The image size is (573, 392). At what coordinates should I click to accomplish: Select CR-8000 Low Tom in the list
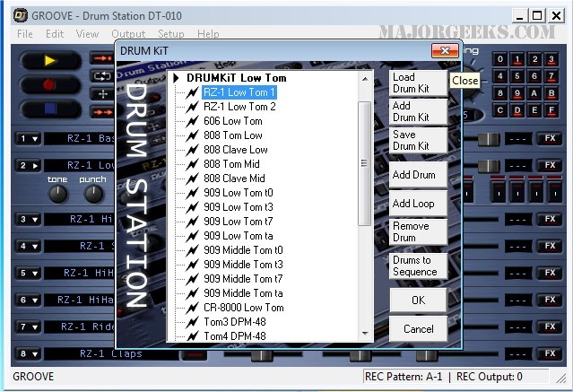click(243, 308)
